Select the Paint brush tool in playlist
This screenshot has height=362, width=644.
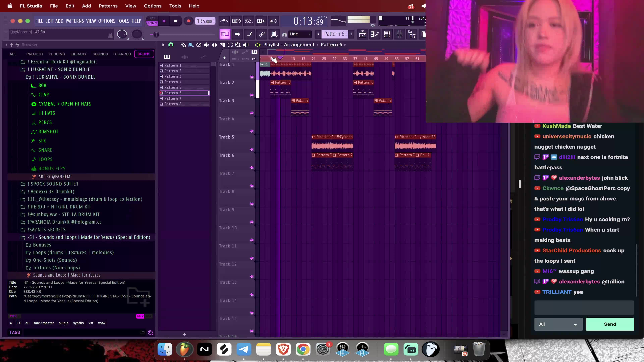pos(191,45)
